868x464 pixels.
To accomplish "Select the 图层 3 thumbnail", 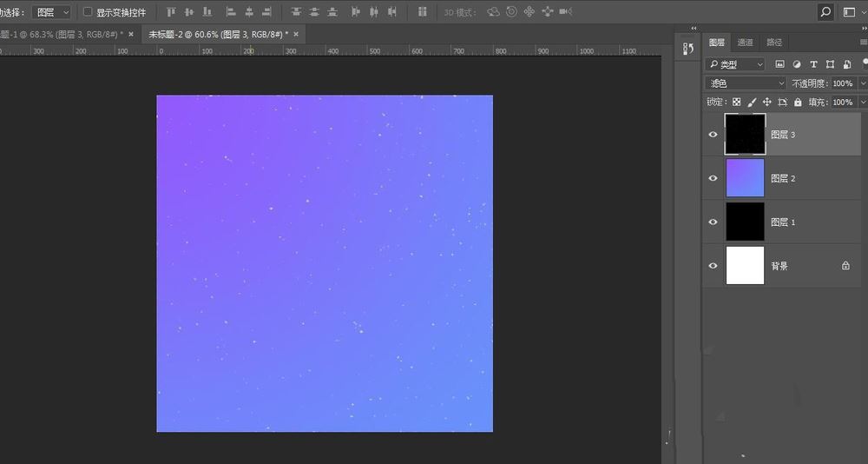I will click(x=745, y=134).
